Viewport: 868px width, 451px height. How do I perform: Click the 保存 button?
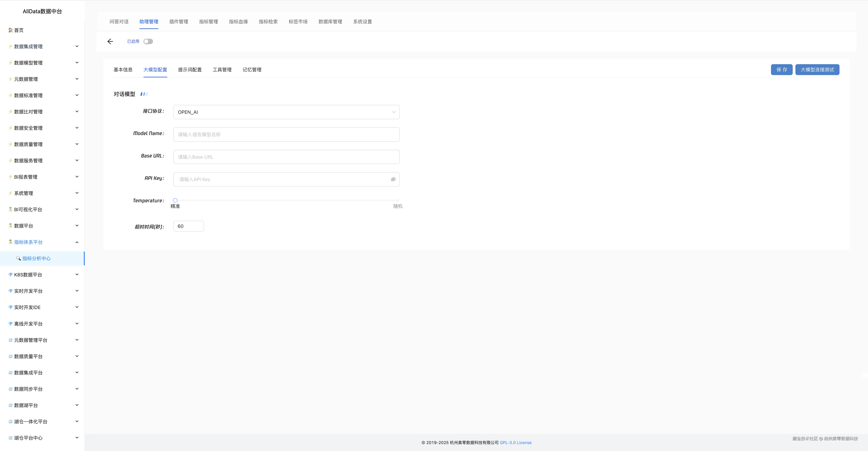point(781,70)
